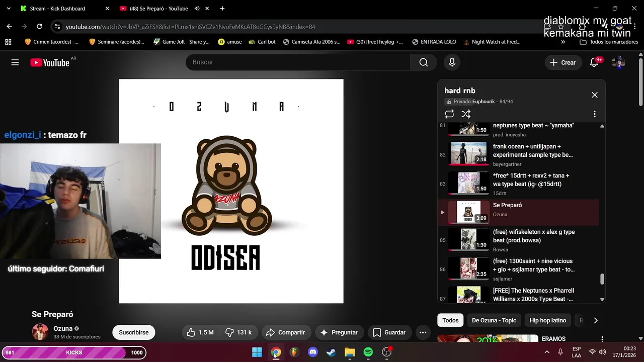Image resolution: width=644 pixels, height=362 pixels.
Task: Open Crimen (acordes) bookmark
Action: coord(51,42)
